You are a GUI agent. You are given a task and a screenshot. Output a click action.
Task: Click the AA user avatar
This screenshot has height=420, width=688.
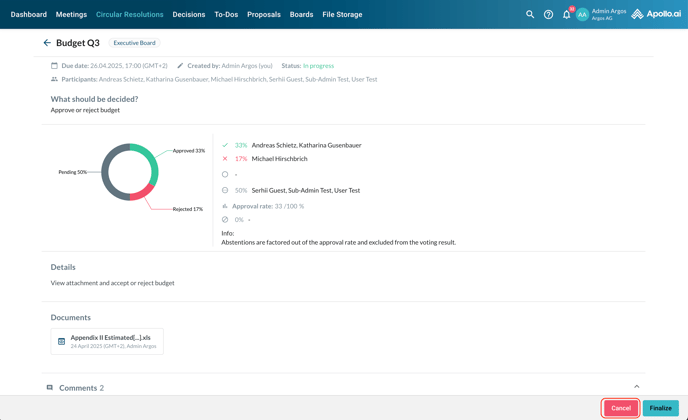(x=582, y=15)
